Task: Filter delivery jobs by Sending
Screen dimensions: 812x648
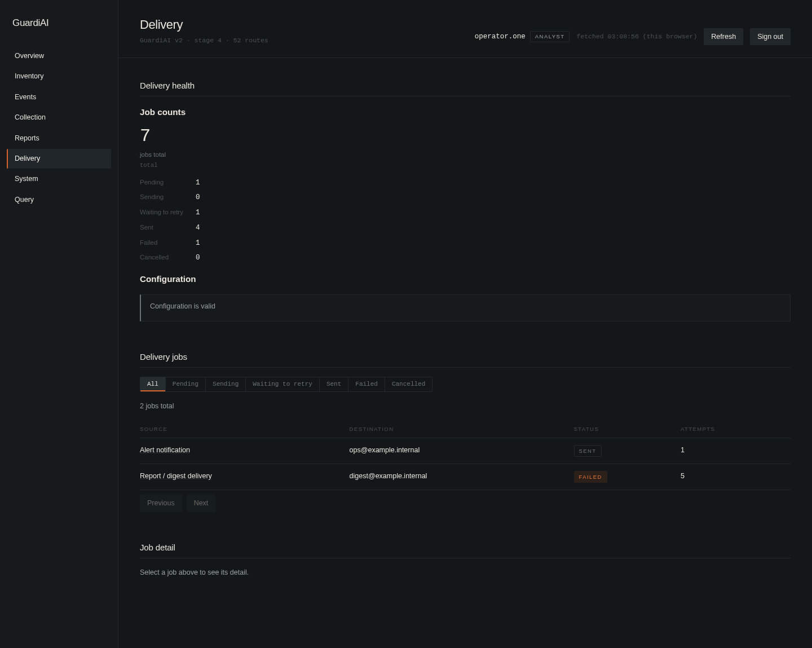Action: click(x=226, y=384)
